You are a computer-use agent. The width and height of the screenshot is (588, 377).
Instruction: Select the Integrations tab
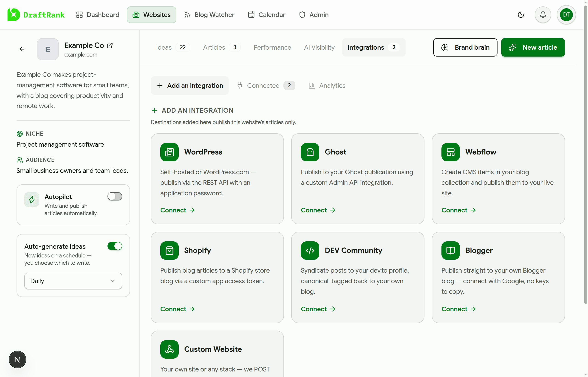(373, 47)
